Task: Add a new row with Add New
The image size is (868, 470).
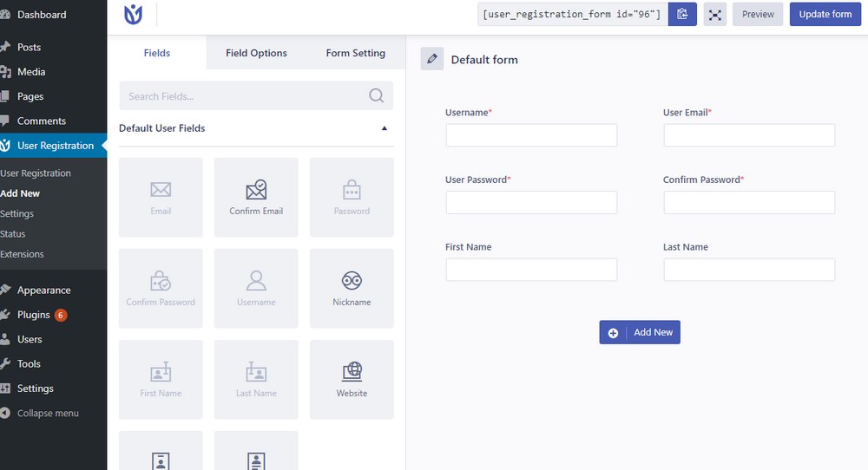Action: coord(640,332)
